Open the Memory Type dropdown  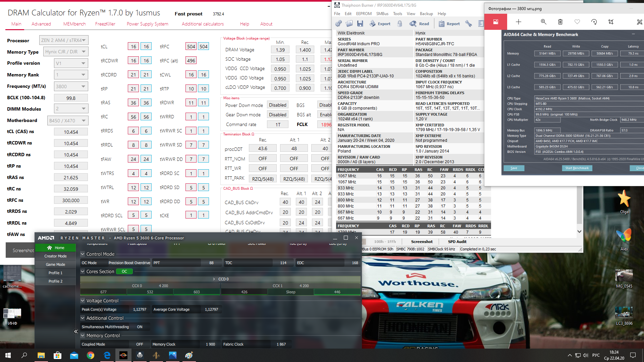84,52
